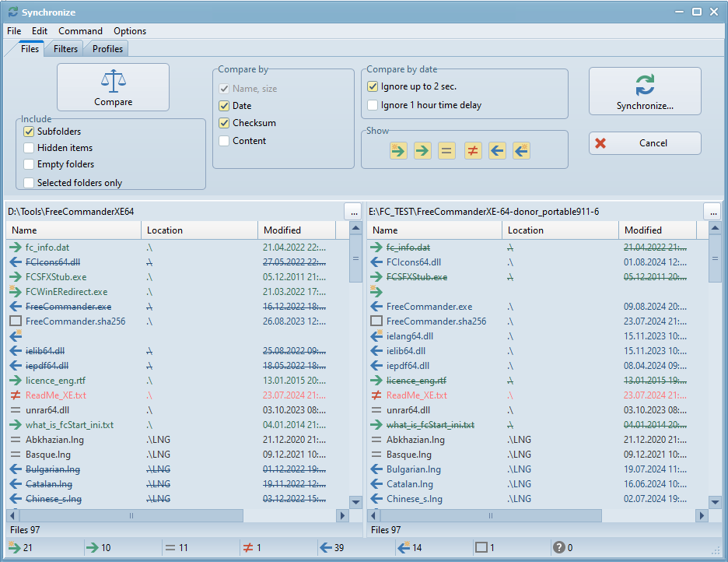Toggle the equal files show filter

tap(446, 150)
